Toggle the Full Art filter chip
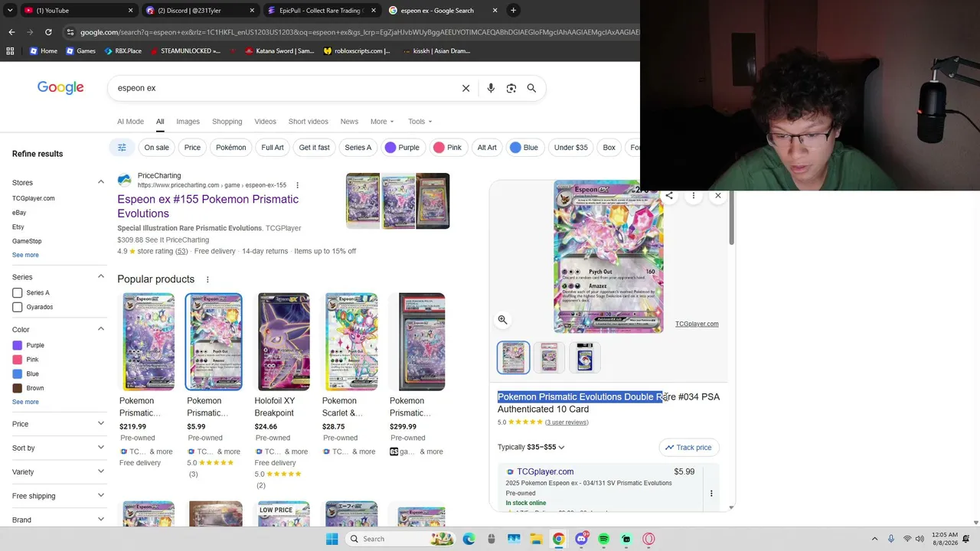 (273, 148)
